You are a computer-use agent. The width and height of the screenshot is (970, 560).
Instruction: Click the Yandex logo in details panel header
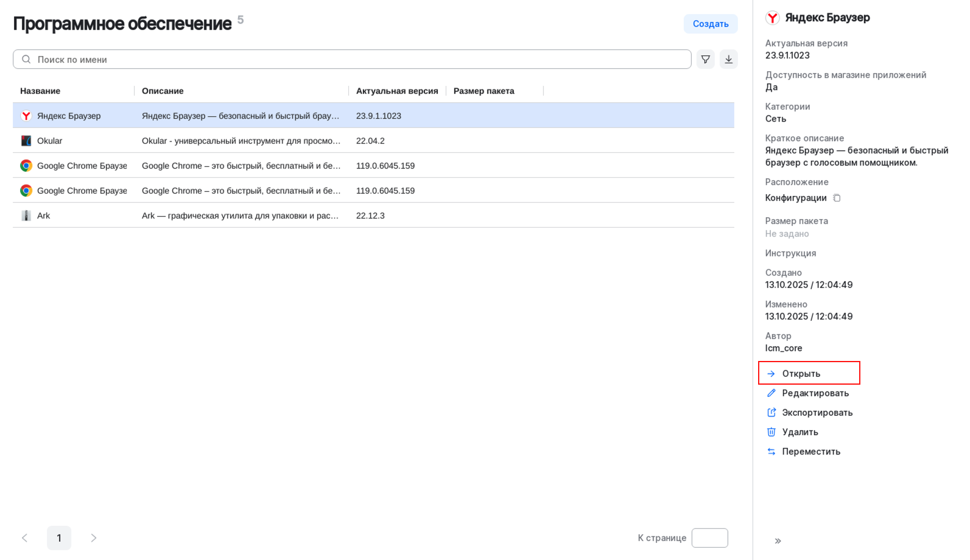772,18
